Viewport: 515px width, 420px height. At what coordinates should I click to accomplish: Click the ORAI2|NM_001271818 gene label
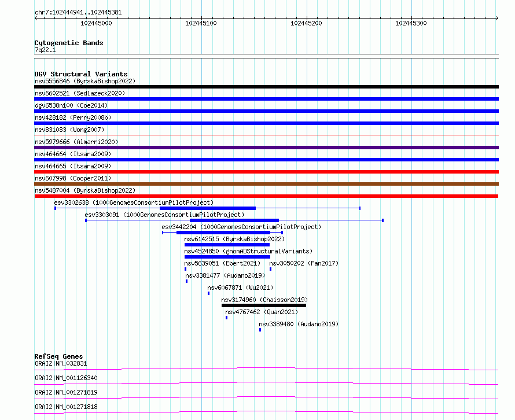(x=66, y=407)
